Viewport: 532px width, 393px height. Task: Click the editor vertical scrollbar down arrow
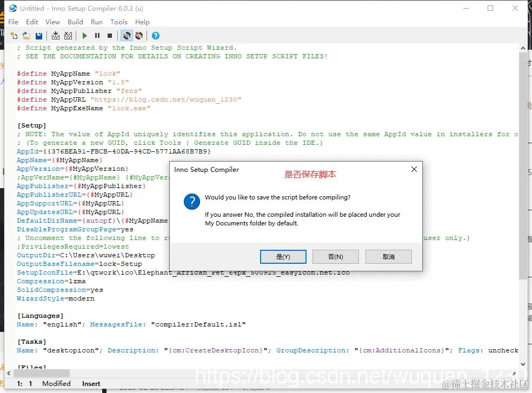pyautogui.click(x=523, y=364)
